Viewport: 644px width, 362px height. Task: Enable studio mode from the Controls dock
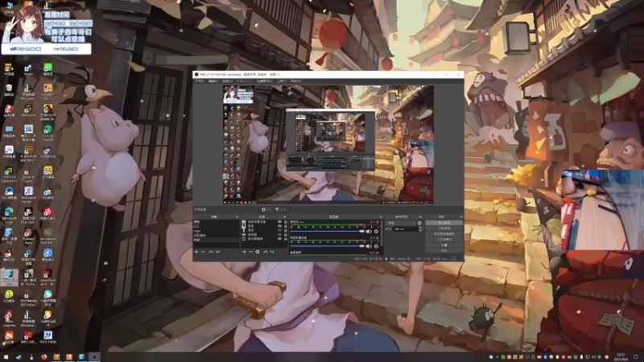point(444,239)
